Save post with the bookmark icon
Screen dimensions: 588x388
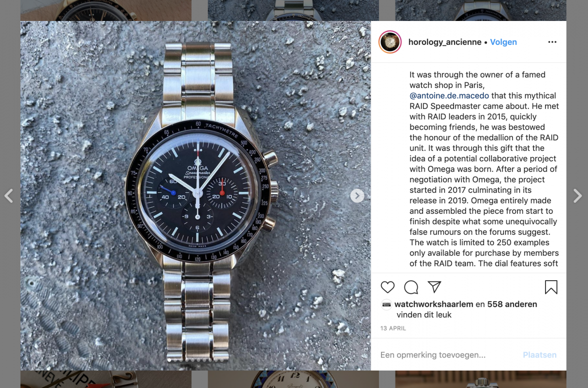[551, 287]
